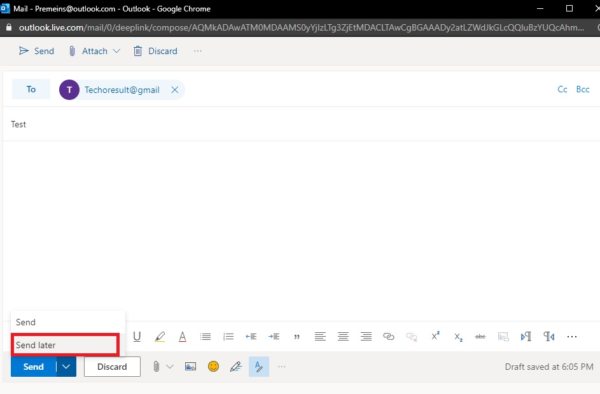Open the emoji picker
The image size is (600, 394).
tap(213, 366)
